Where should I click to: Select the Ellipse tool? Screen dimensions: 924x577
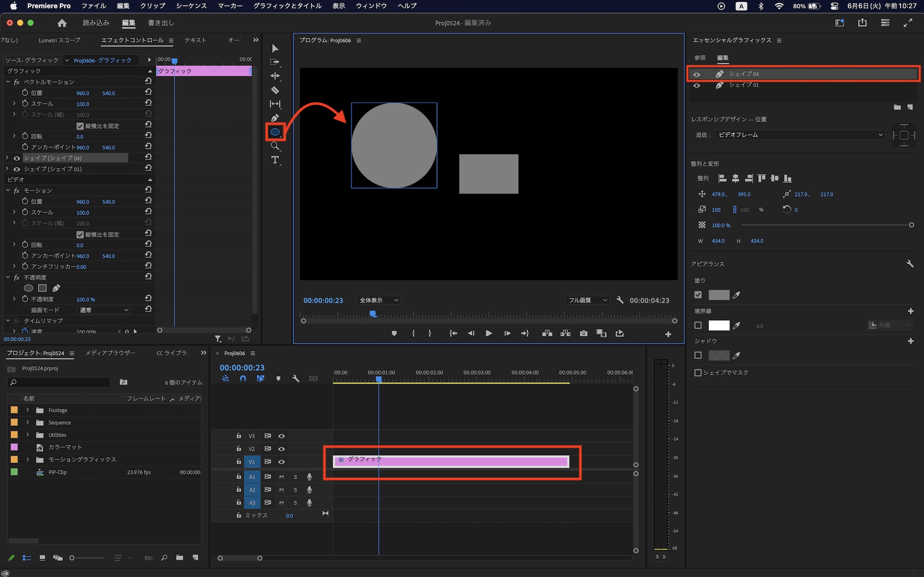275,132
